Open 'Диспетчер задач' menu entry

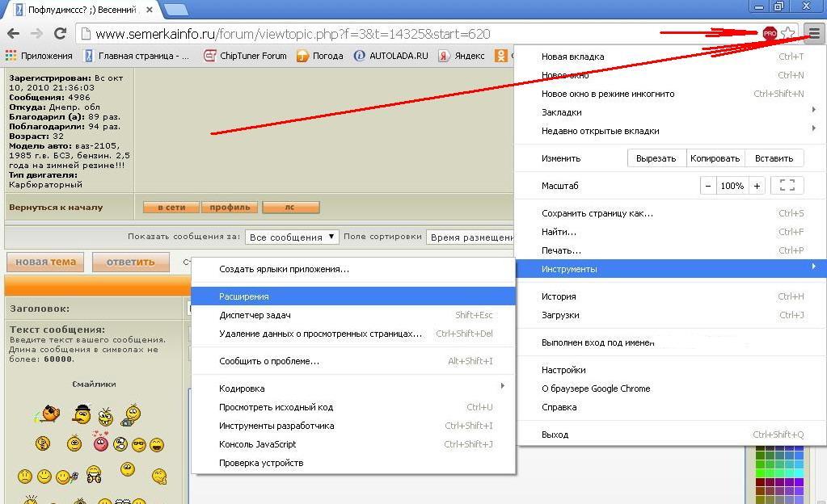(x=255, y=315)
